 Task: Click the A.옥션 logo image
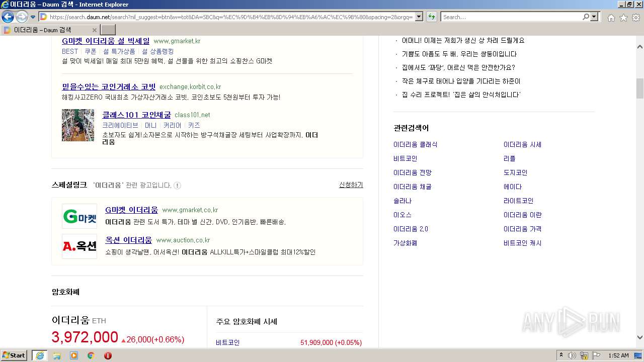point(79,246)
